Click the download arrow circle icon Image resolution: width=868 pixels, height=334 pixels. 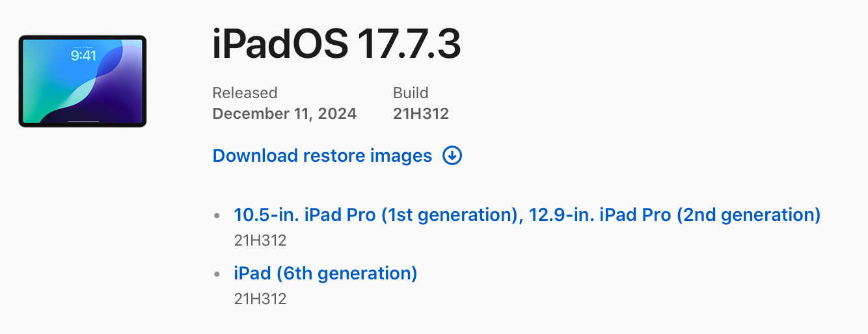[x=452, y=156]
